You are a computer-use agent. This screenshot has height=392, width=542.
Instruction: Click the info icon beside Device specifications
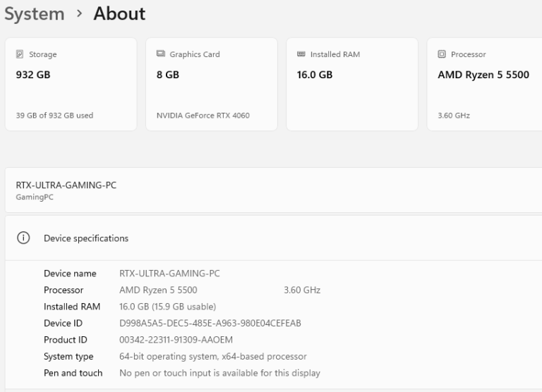pos(23,238)
